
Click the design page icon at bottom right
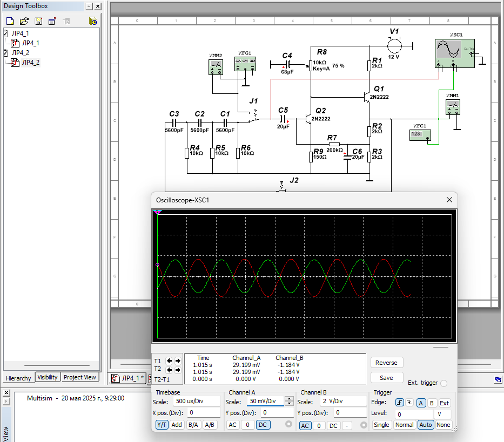pos(498,379)
